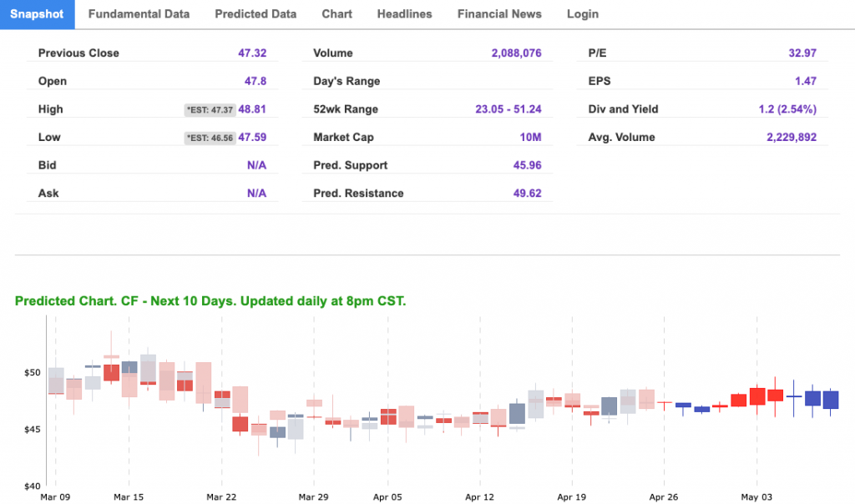Click the rightmost blue candlestick in the chart

[x=831, y=400]
